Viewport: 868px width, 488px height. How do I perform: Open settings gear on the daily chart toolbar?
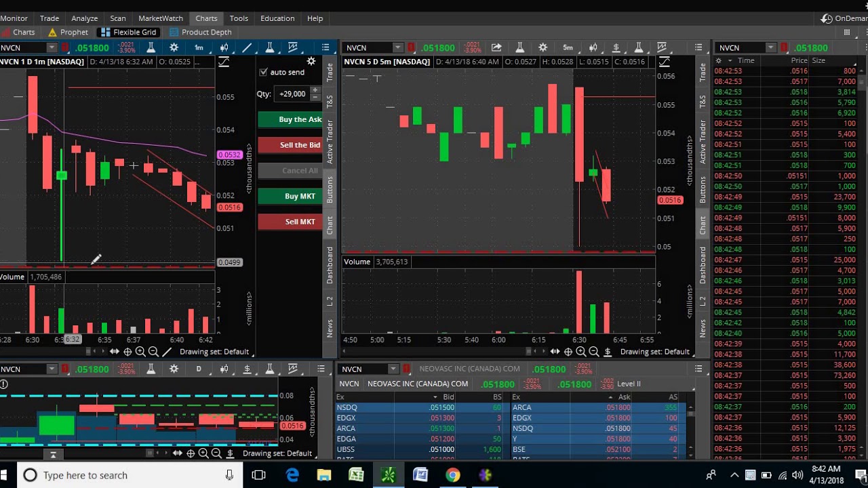tap(174, 369)
